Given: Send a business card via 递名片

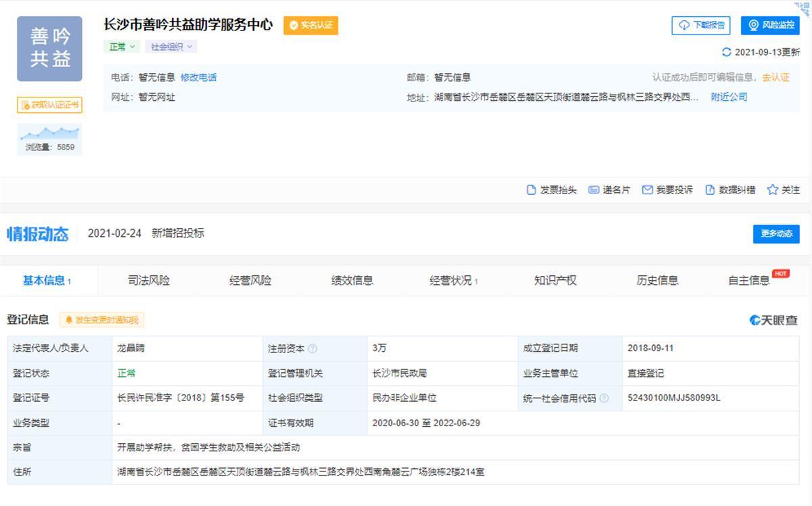Looking at the screenshot, I should pos(609,190).
